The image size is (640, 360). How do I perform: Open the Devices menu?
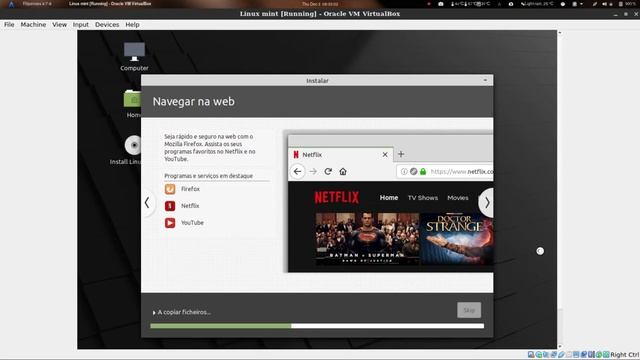point(107,24)
